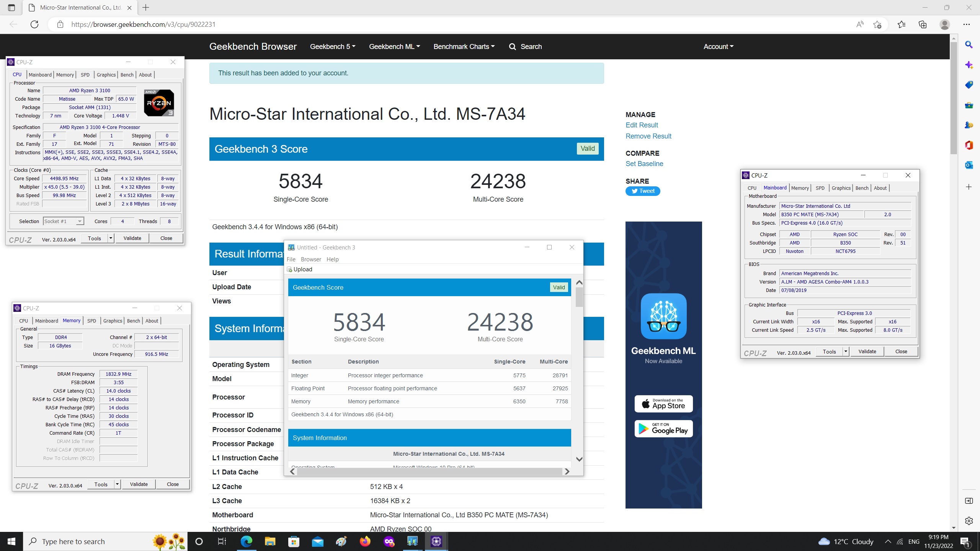Open Bench tab in CPU-Z Mainboard window
The image size is (980, 551).
[x=862, y=188]
